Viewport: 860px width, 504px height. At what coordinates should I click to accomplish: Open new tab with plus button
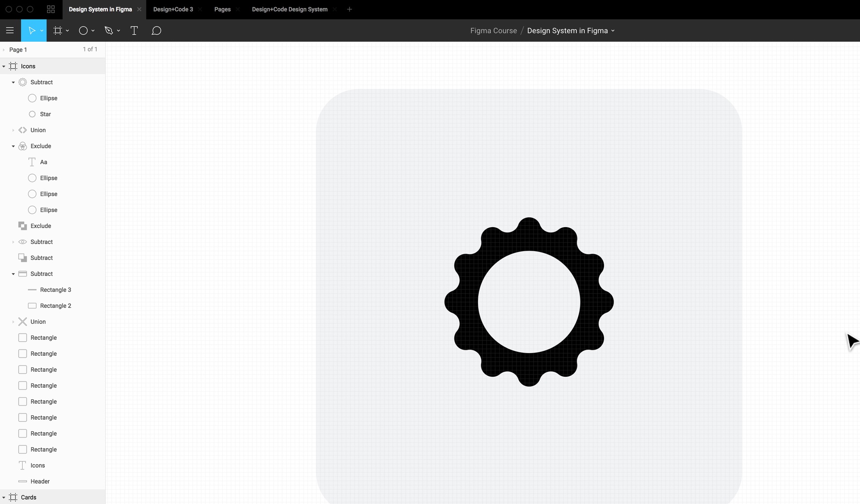349,9
